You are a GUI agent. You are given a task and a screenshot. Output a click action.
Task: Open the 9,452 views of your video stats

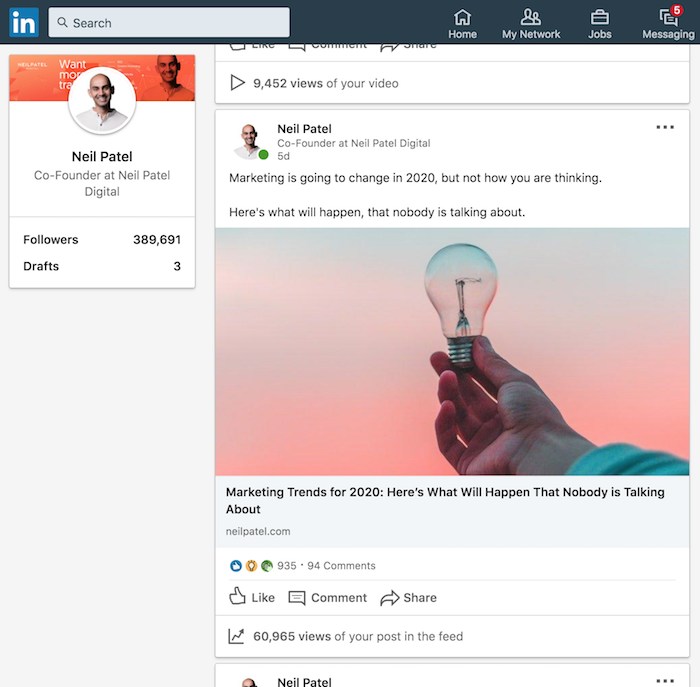(x=326, y=83)
